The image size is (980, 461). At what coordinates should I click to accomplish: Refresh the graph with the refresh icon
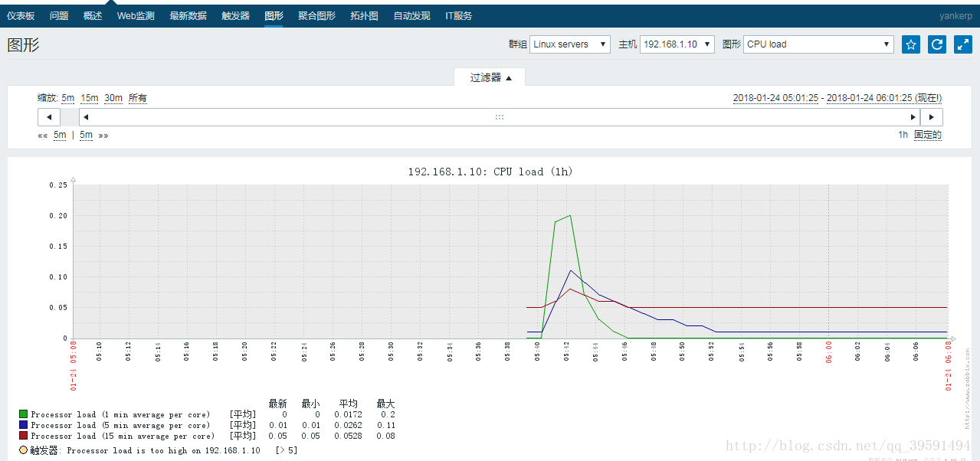(x=936, y=44)
